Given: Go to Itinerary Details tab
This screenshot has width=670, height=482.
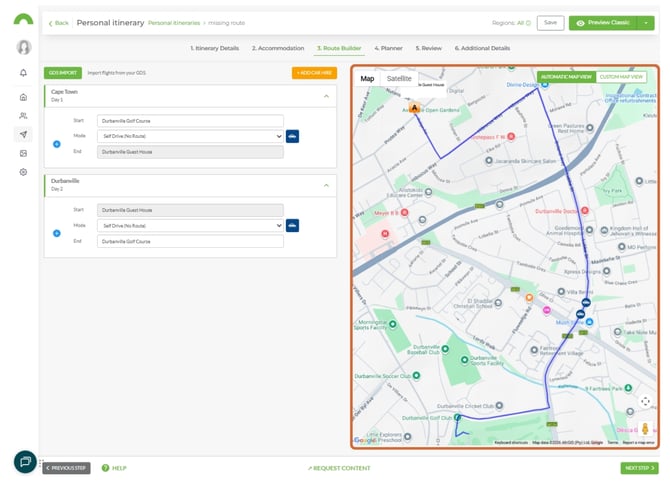Looking at the screenshot, I should point(215,48).
